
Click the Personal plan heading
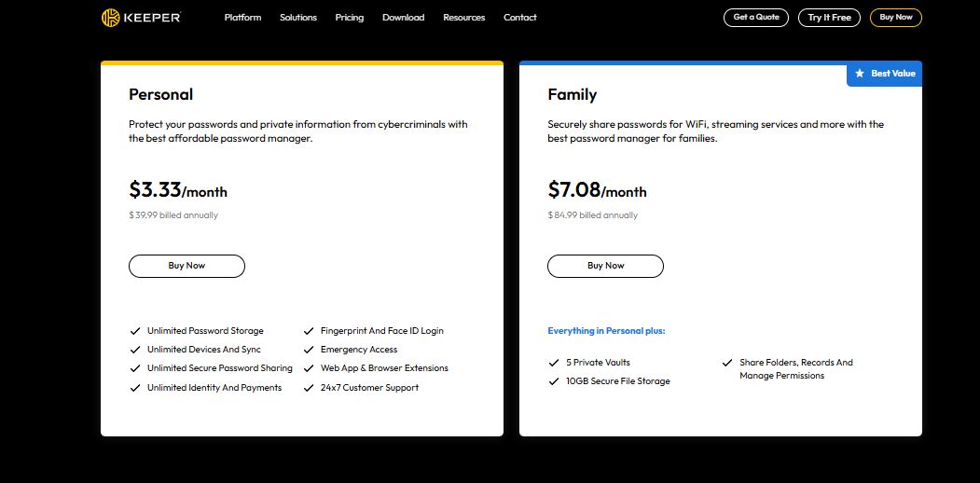click(160, 94)
